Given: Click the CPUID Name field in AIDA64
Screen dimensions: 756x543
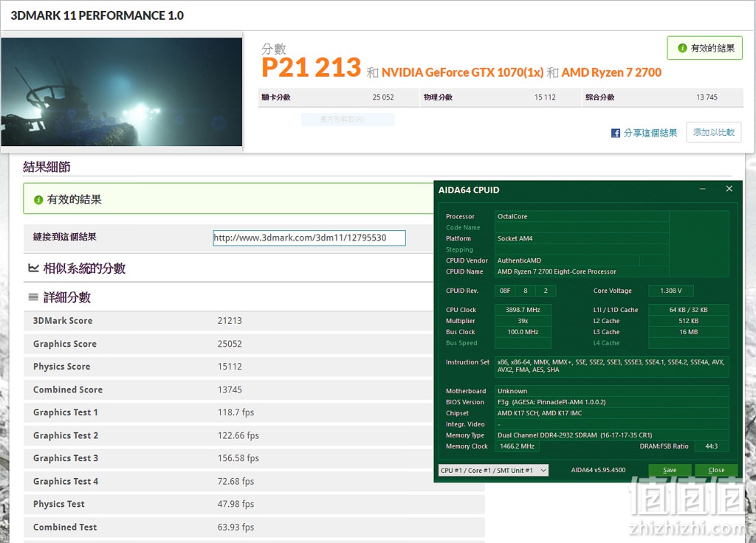Looking at the screenshot, I should tap(582, 271).
